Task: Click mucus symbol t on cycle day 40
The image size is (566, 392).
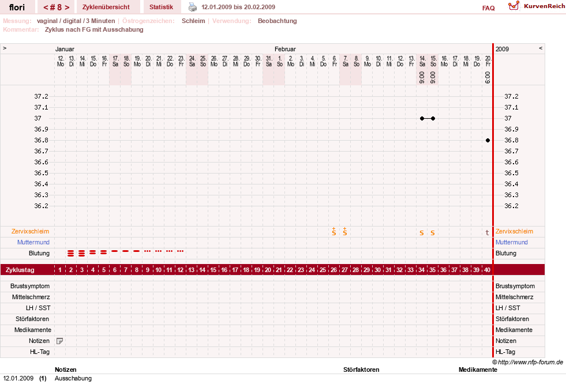Action: click(x=488, y=233)
